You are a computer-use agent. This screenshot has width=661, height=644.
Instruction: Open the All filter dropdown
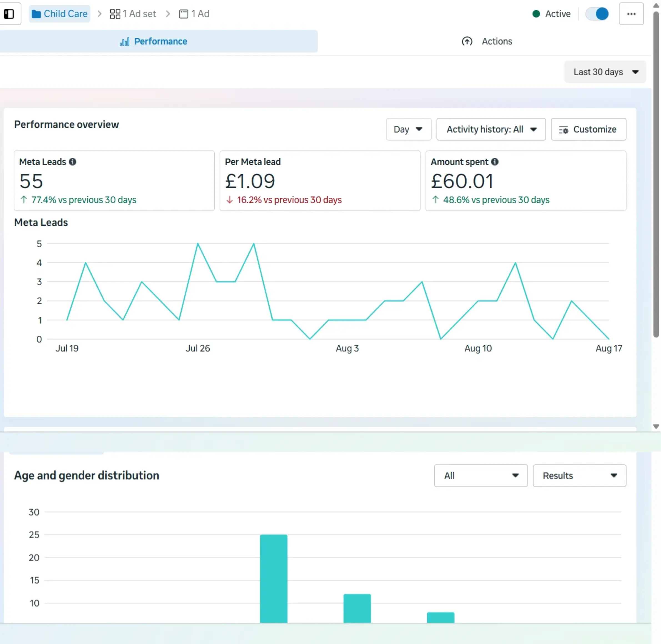[x=481, y=475]
